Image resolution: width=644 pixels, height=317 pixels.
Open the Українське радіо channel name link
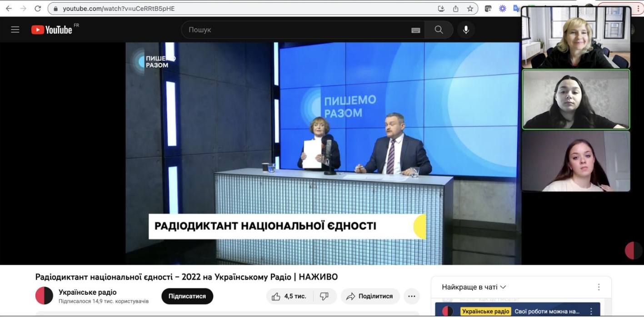(x=87, y=292)
